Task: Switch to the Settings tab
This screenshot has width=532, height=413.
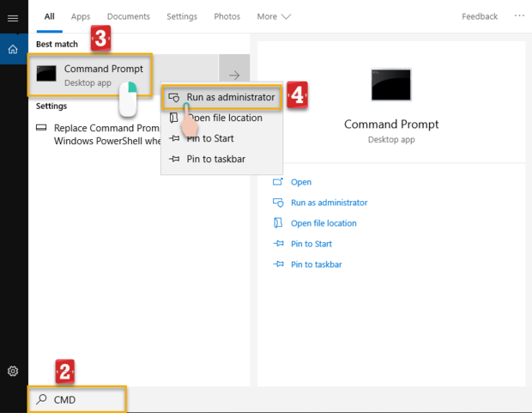Action: (182, 16)
